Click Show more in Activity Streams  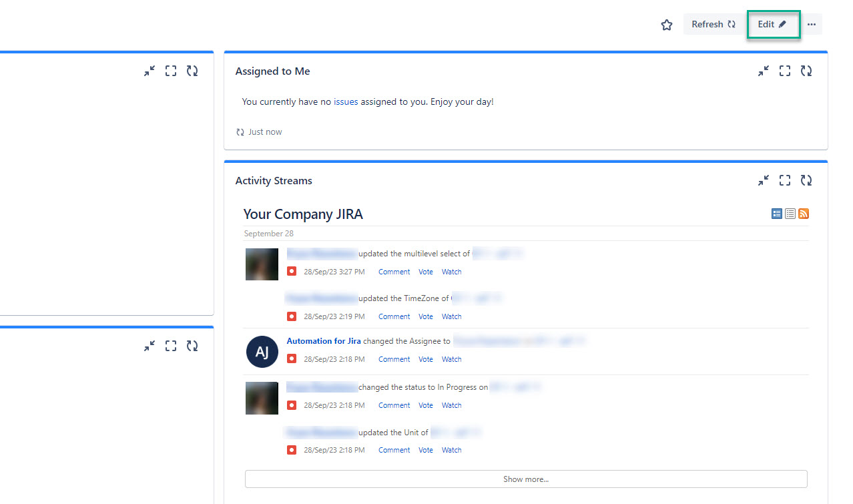tap(526, 479)
